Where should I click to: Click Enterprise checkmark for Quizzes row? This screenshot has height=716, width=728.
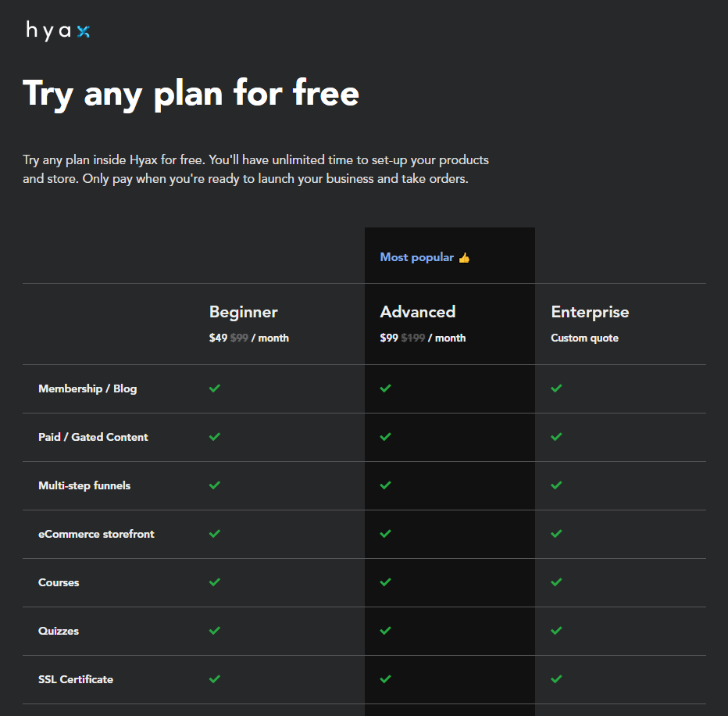tap(556, 631)
